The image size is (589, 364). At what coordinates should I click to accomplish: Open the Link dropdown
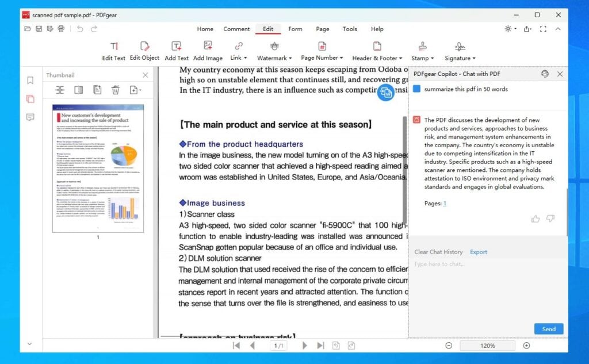pyautogui.click(x=239, y=51)
